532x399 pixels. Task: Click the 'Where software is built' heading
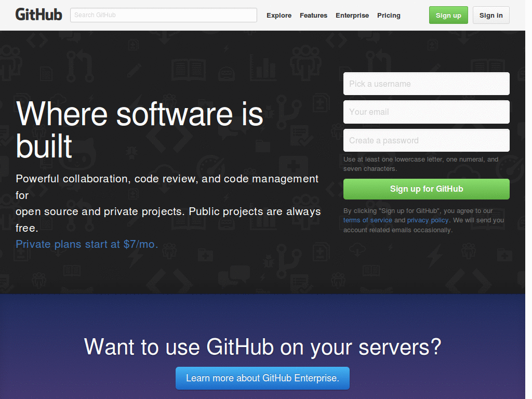click(x=139, y=129)
